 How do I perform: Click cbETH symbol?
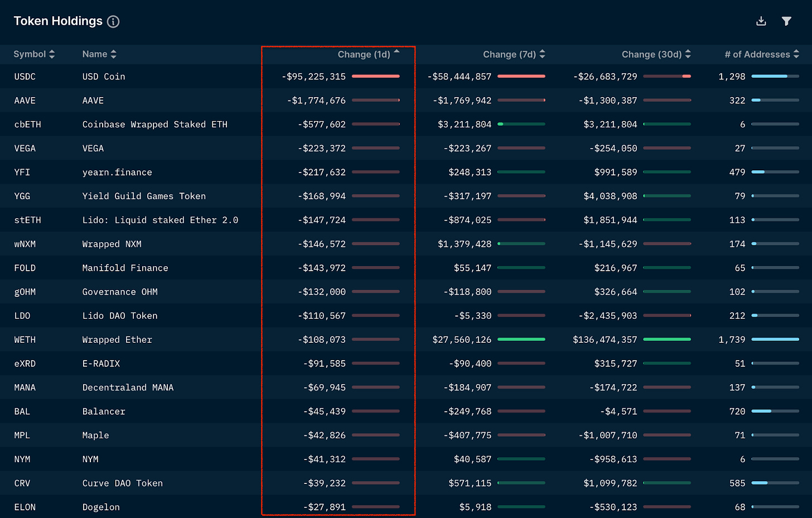click(x=28, y=124)
